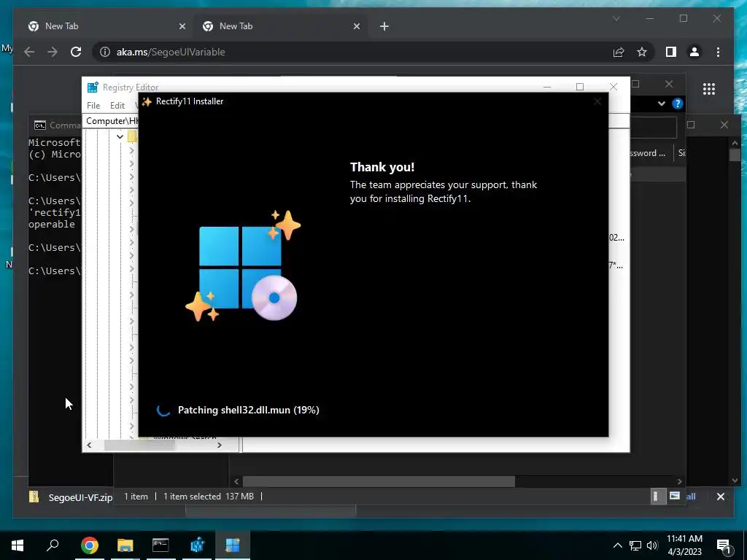Open the Edit menu in Registry Editor
The image size is (747, 560).
coord(117,106)
